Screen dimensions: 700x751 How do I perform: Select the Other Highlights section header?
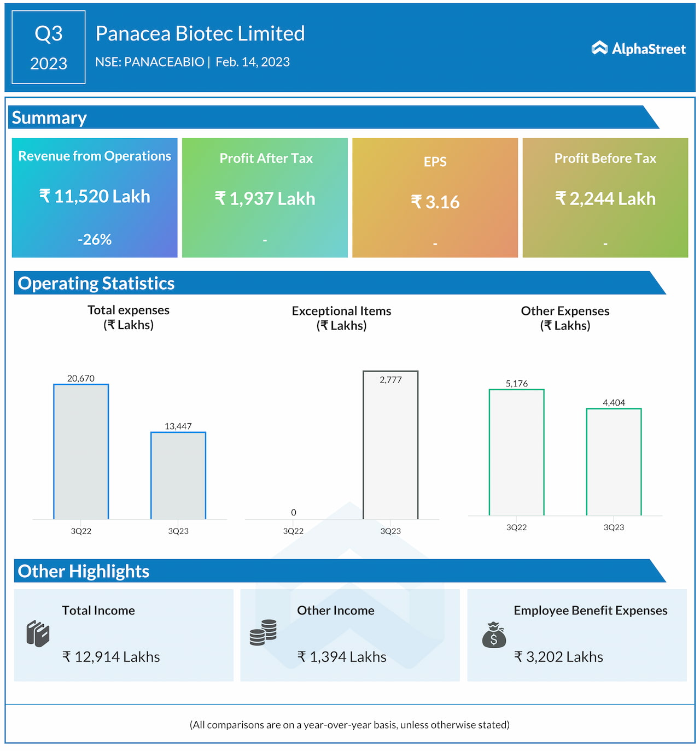click(x=84, y=571)
